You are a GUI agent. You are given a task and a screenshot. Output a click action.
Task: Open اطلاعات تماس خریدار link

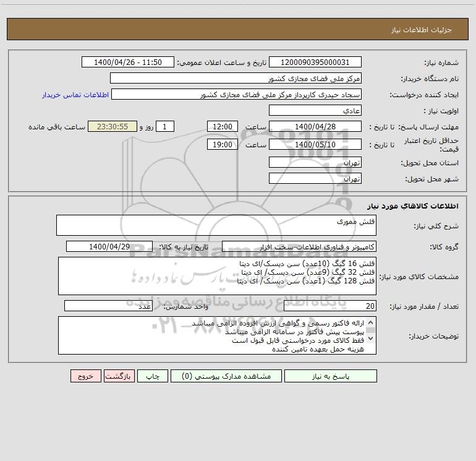coord(75,95)
